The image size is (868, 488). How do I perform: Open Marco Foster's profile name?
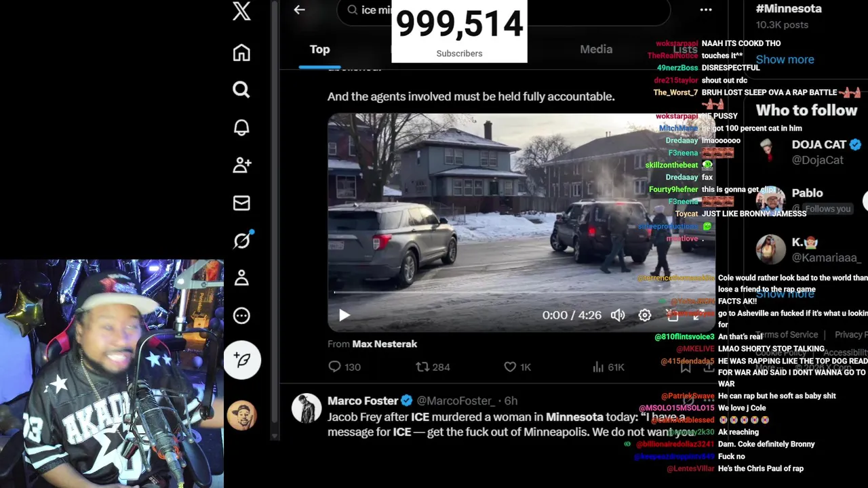363,401
